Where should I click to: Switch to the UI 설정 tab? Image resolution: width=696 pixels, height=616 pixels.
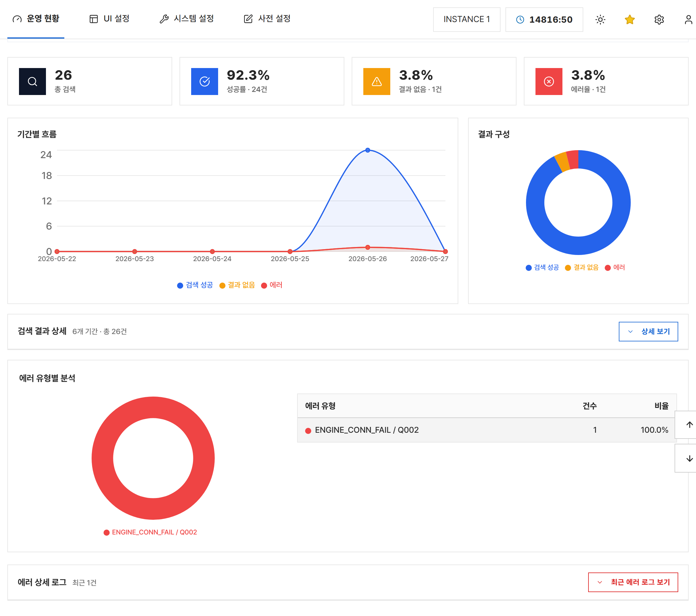(x=109, y=19)
